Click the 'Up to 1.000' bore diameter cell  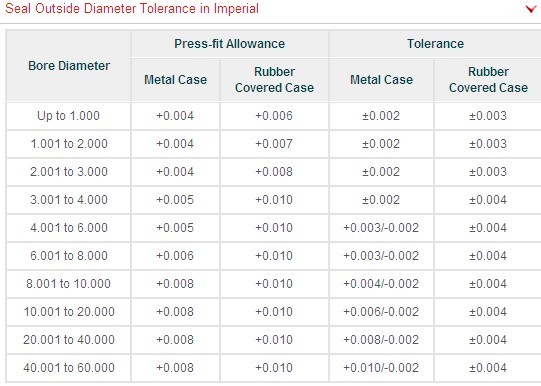[68, 116]
